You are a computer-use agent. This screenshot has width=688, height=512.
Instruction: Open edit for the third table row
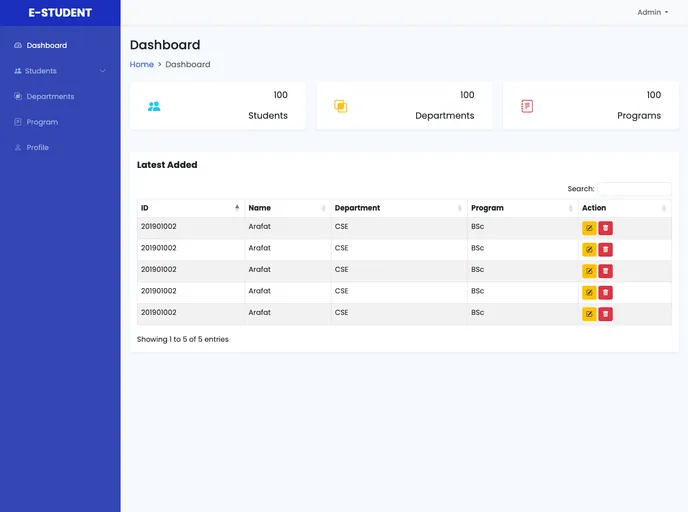589,271
